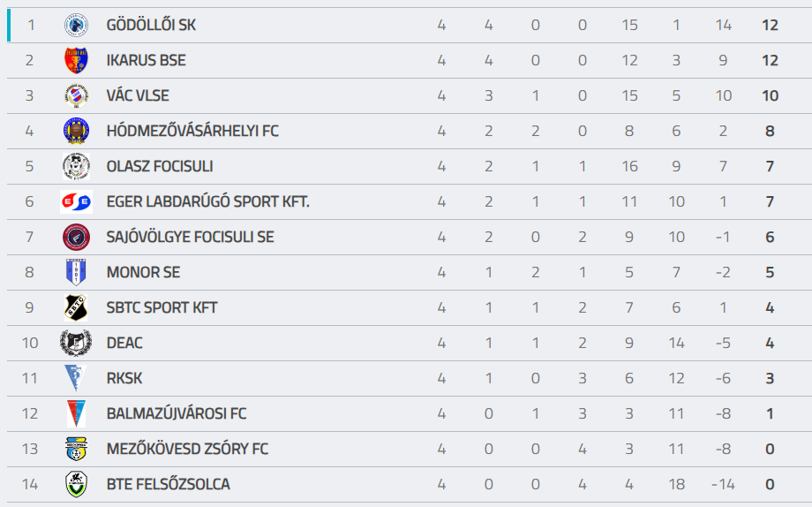Click the DEAC team name
812x507 pixels.
(124, 343)
